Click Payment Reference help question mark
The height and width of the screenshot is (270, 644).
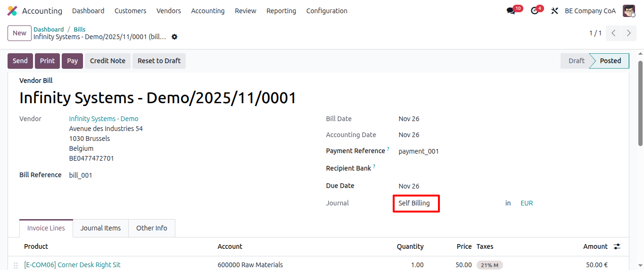click(x=388, y=149)
